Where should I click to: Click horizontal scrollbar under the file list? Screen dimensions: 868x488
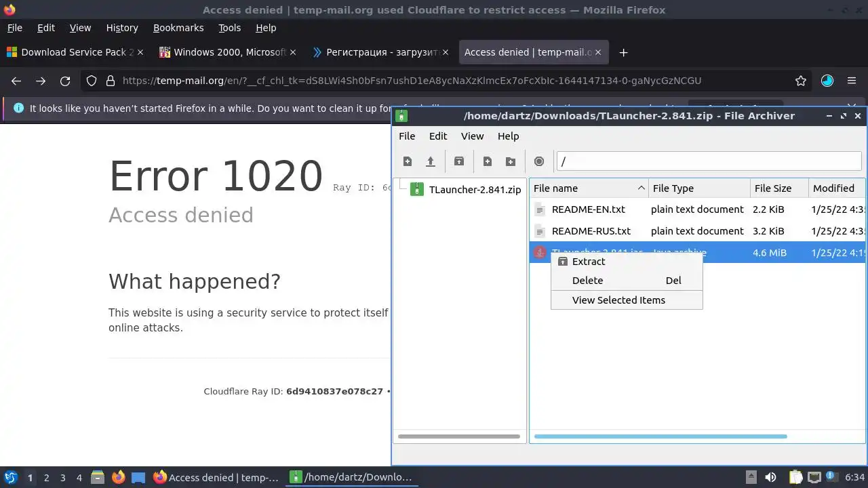pyautogui.click(x=660, y=436)
